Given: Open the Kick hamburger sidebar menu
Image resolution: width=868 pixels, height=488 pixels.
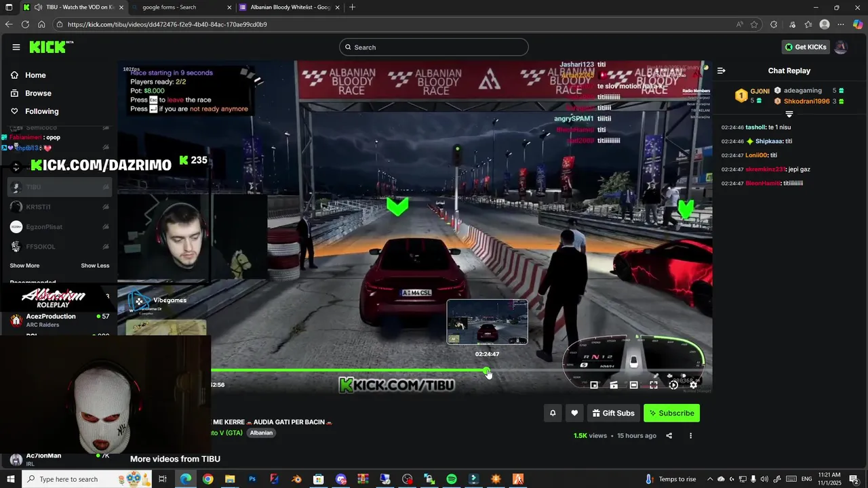Looking at the screenshot, I should pos(16,47).
